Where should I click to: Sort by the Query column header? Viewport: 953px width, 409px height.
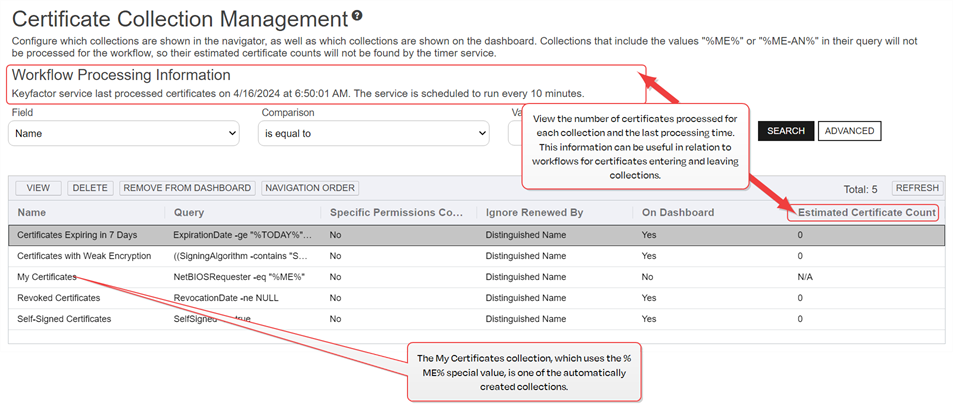click(x=189, y=213)
